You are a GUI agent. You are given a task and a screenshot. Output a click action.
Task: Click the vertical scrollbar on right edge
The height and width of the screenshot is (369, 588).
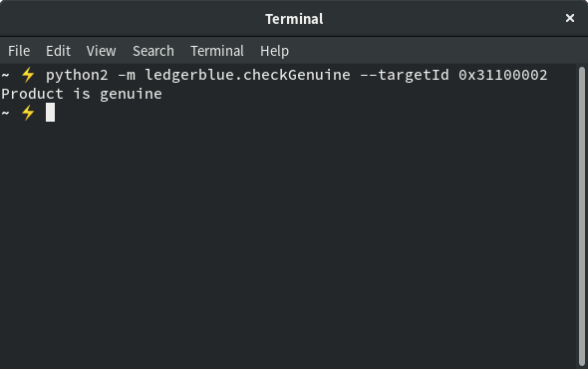tap(582, 216)
